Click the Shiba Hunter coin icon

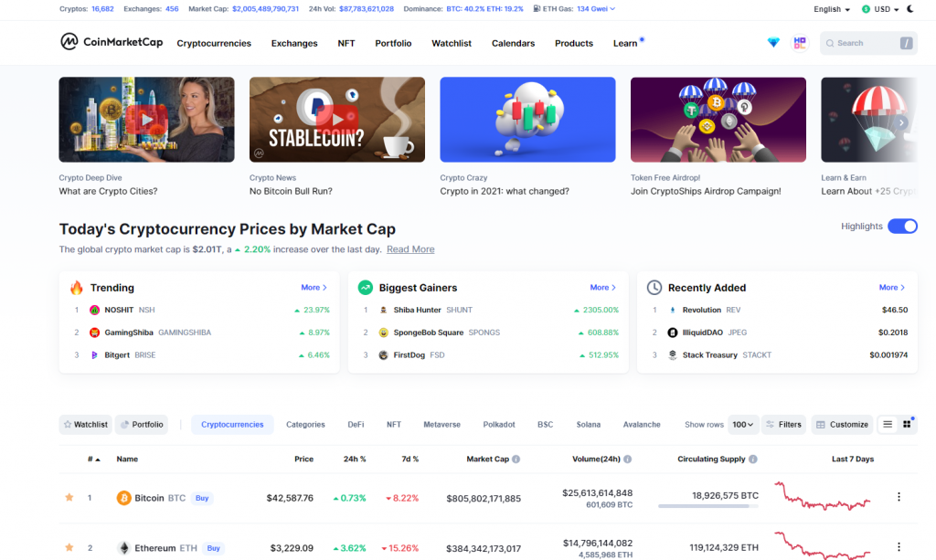click(383, 310)
